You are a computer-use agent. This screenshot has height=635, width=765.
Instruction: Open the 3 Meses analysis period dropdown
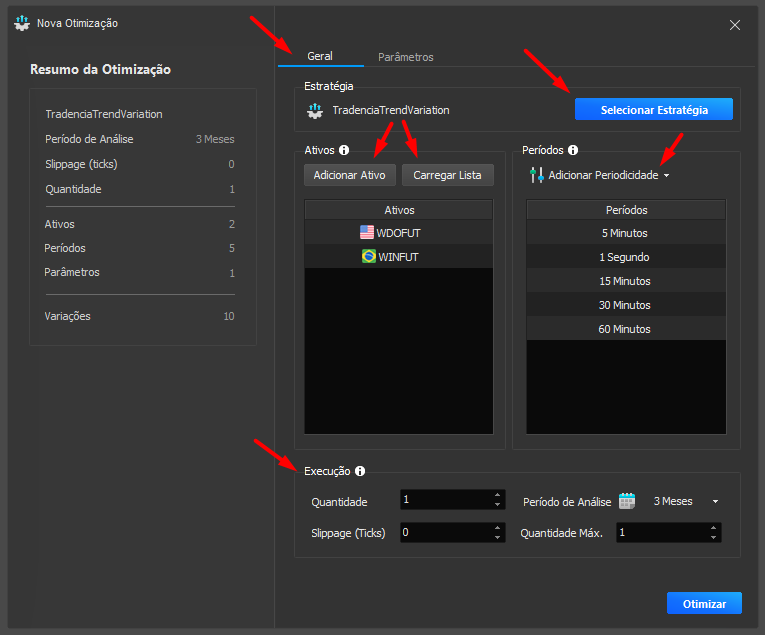click(685, 501)
